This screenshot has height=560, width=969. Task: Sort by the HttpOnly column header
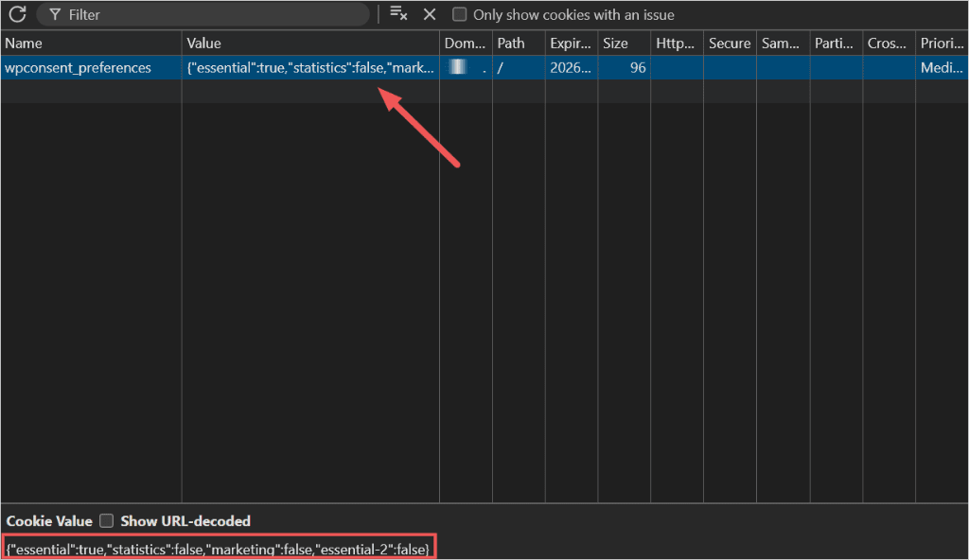[677, 44]
